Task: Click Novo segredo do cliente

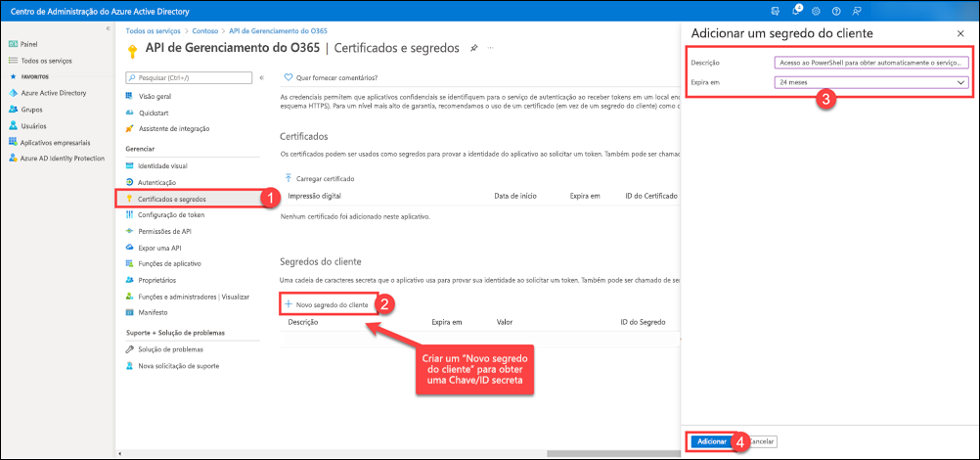Action: click(327, 304)
